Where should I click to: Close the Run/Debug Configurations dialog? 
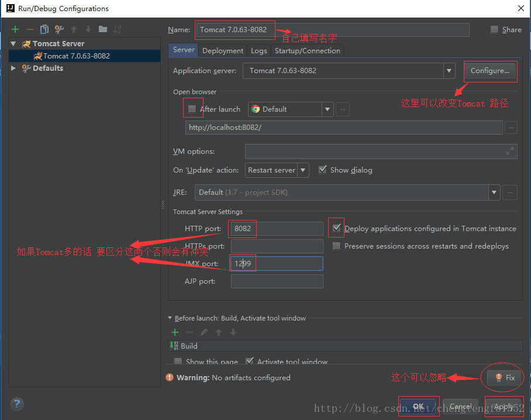point(521,8)
